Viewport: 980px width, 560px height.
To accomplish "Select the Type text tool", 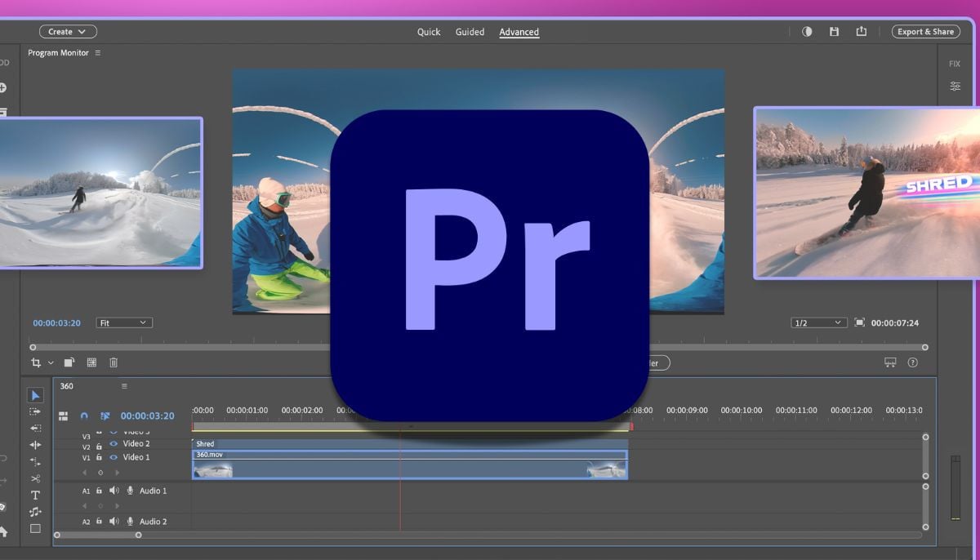I will pos(35,496).
